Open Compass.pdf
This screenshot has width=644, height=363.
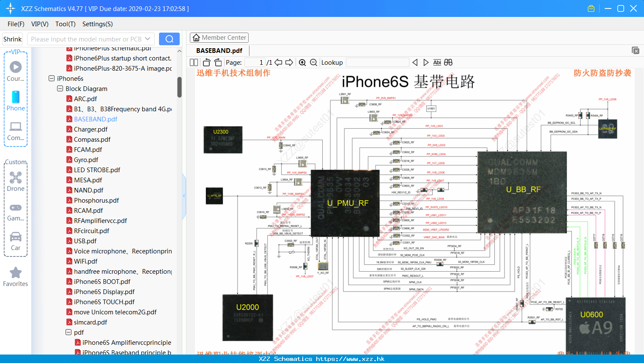click(92, 139)
